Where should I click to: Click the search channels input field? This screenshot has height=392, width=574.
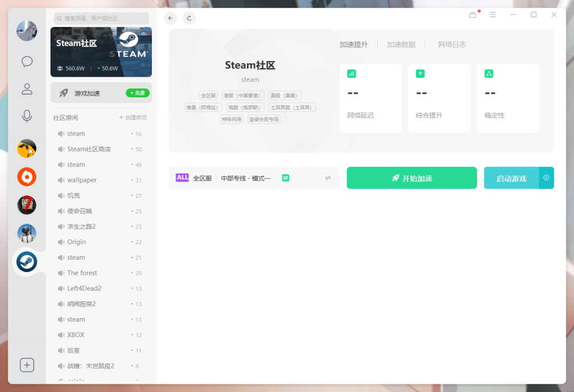101,18
